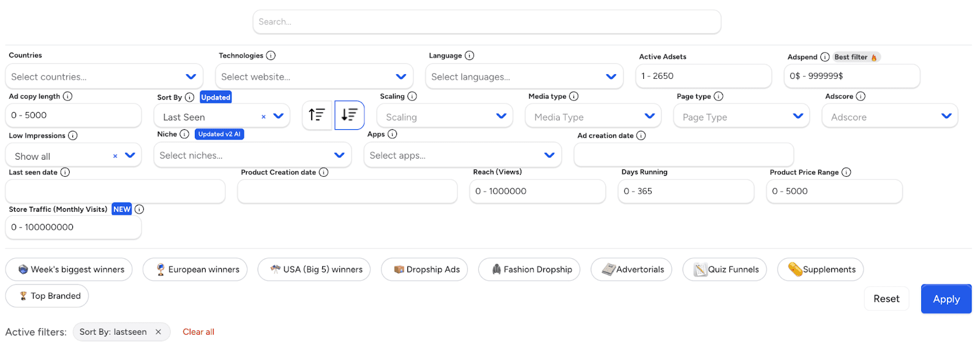This screenshot has height=350, width=980.
Task: Choose the Week's biggest winners preset
Action: [69, 269]
